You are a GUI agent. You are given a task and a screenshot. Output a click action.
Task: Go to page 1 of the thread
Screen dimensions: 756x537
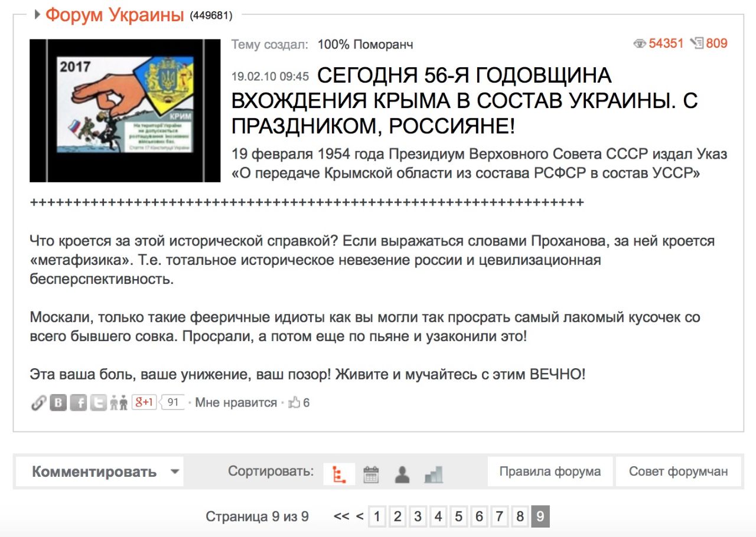377,517
